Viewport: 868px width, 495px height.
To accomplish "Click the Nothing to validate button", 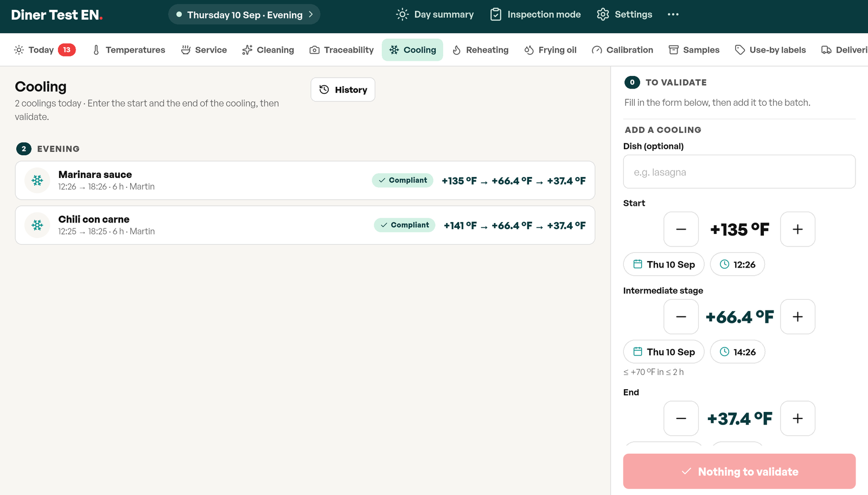I will pos(739,471).
